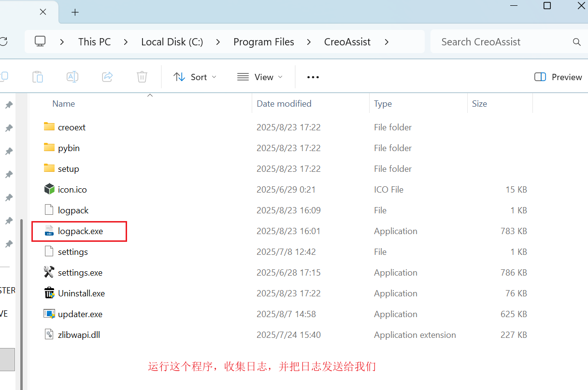Open the Sort dropdown menu
The image size is (588, 390).
(195, 77)
